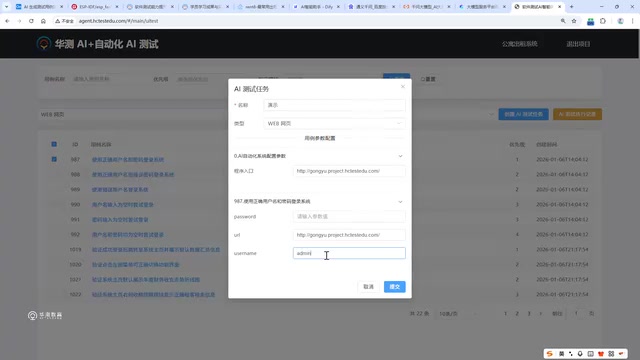Open the extensions puzzle icon

(x=603, y=21)
